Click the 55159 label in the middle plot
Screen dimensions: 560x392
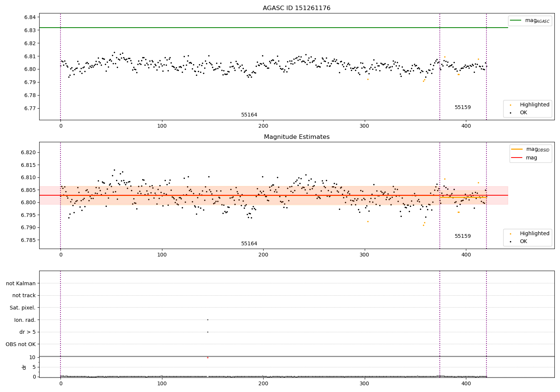click(x=463, y=236)
